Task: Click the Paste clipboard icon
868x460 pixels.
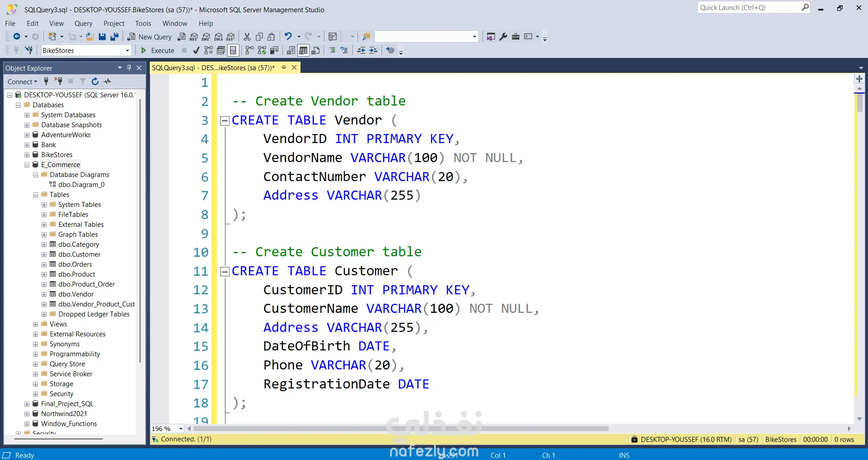Action: [272, 37]
